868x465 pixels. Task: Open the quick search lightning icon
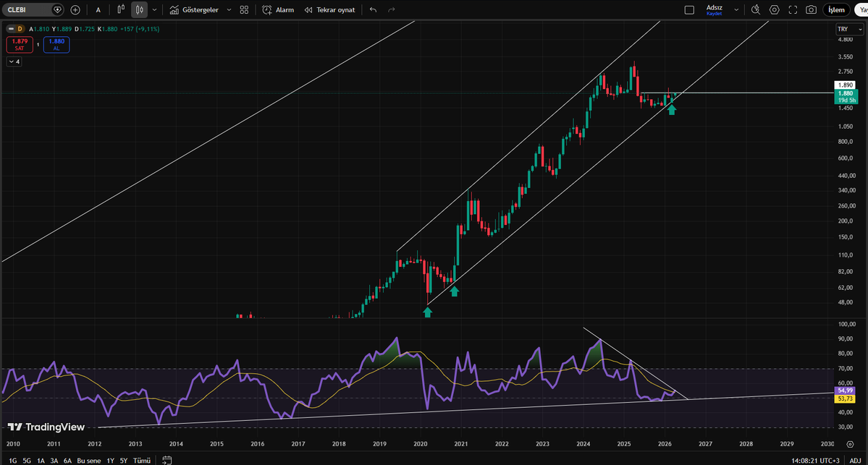(756, 10)
